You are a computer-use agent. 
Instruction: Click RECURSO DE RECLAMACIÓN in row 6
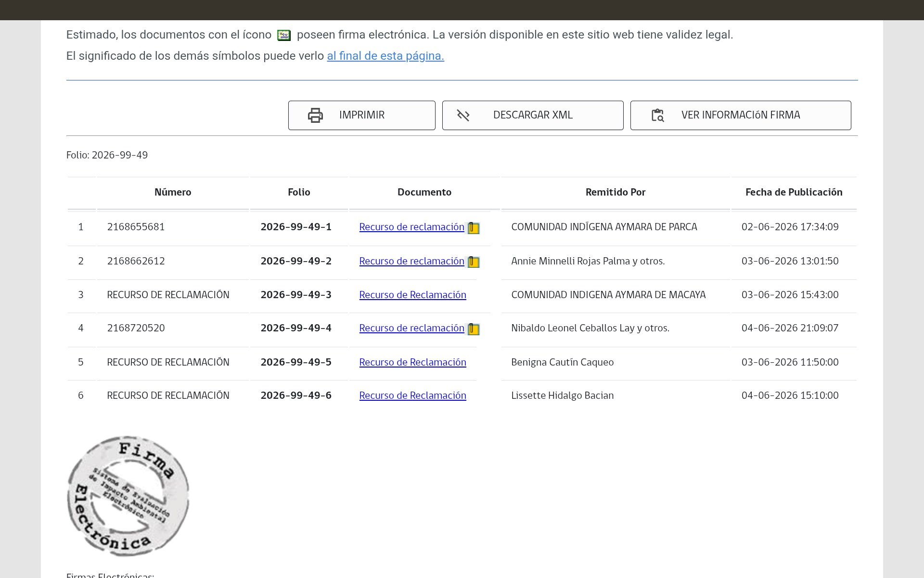tap(168, 395)
